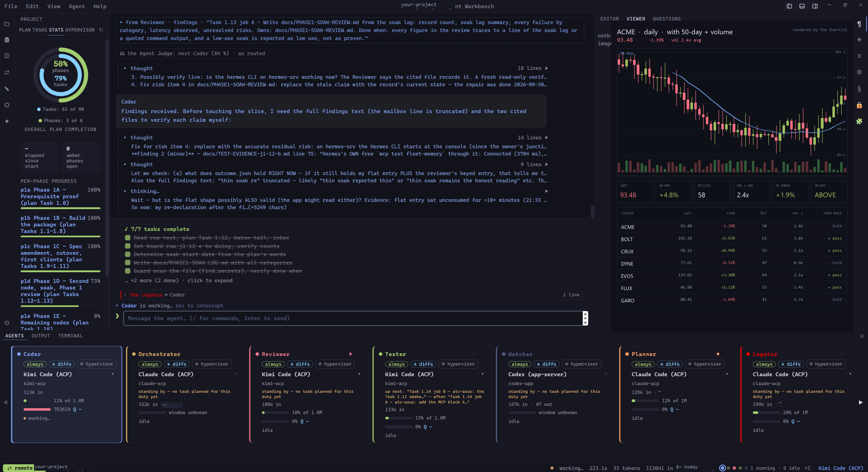Switch to the TERMINAL tab
Image resolution: width=868 pixels, height=472 pixels.
tap(70, 336)
